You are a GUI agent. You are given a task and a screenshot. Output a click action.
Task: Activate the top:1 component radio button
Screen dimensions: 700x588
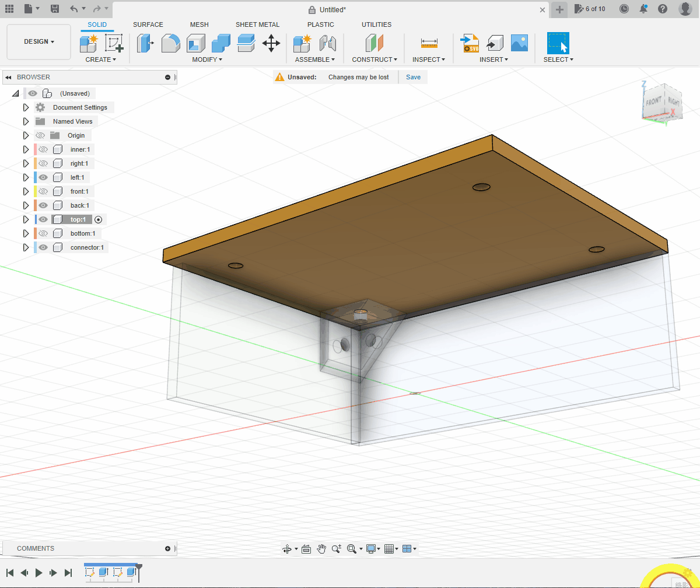click(x=98, y=220)
